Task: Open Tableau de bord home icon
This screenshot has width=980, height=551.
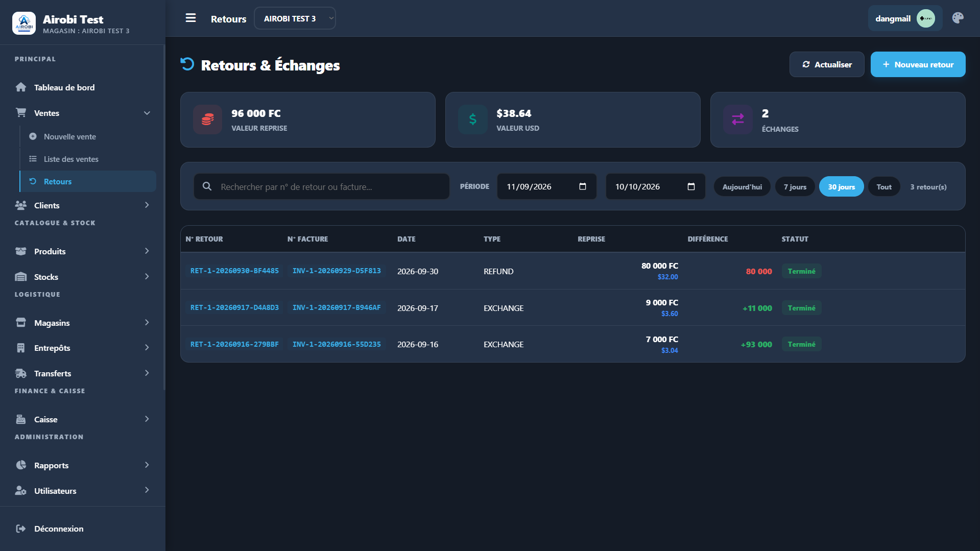Action: coord(21,87)
